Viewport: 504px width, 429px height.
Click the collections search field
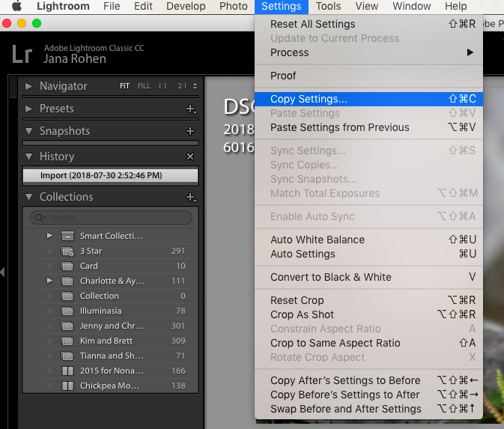pos(112,218)
